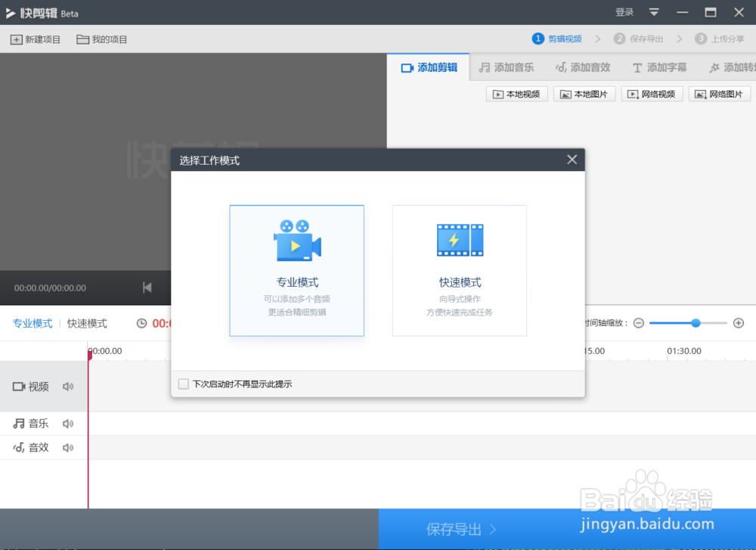Click the skip-to-start playback icon

click(148, 287)
